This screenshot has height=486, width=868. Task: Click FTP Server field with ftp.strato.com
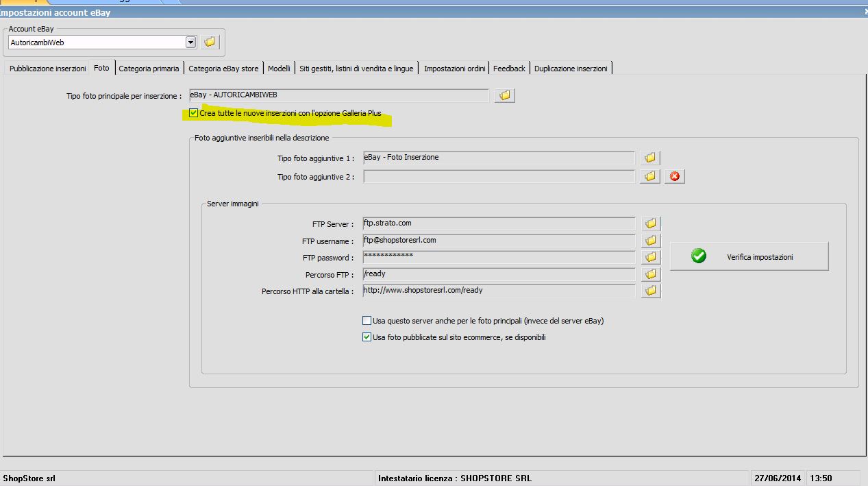coord(499,223)
